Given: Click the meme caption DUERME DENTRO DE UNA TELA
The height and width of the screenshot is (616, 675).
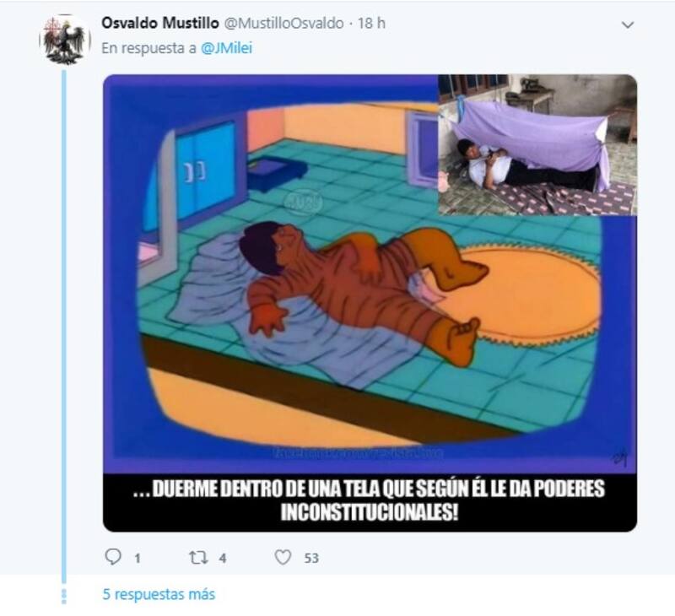Looking at the screenshot, I should 369,500.
